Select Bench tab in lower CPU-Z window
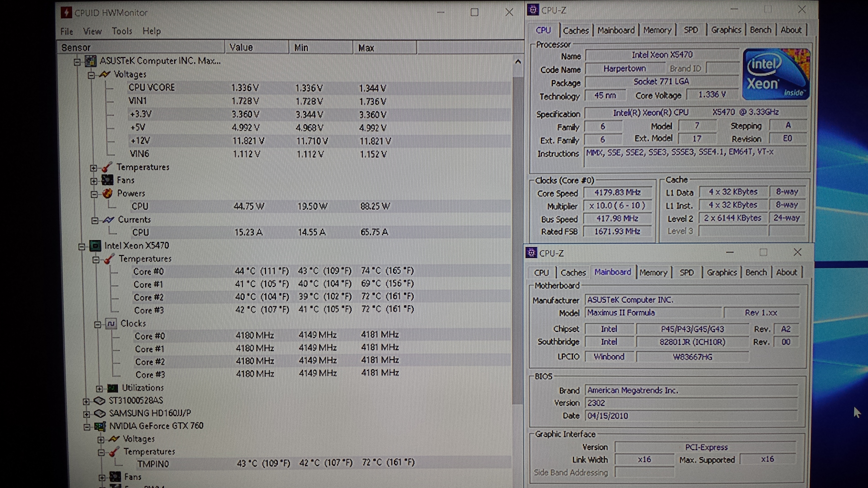Viewport: 868px width, 488px height. [x=756, y=272]
